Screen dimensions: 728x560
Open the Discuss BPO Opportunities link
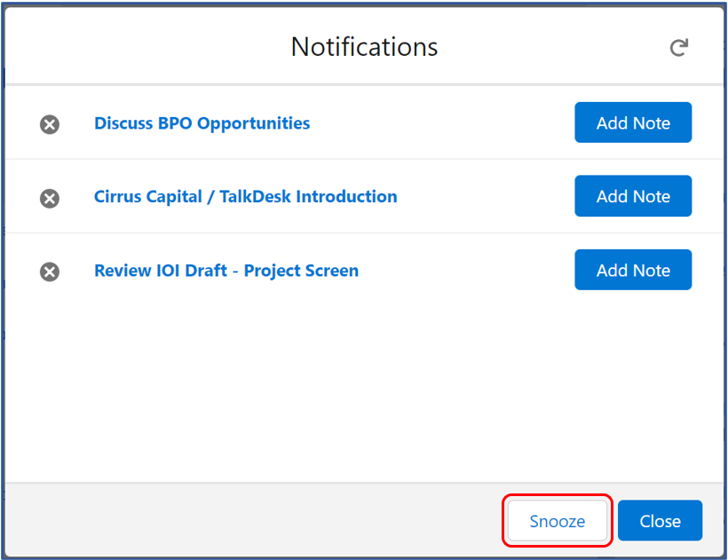[x=202, y=123]
